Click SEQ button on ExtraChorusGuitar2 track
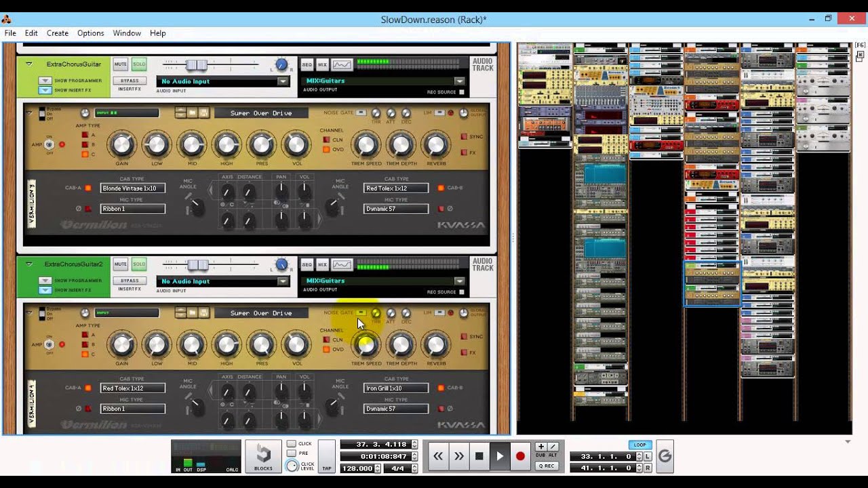This screenshot has height=488, width=868. click(x=307, y=264)
